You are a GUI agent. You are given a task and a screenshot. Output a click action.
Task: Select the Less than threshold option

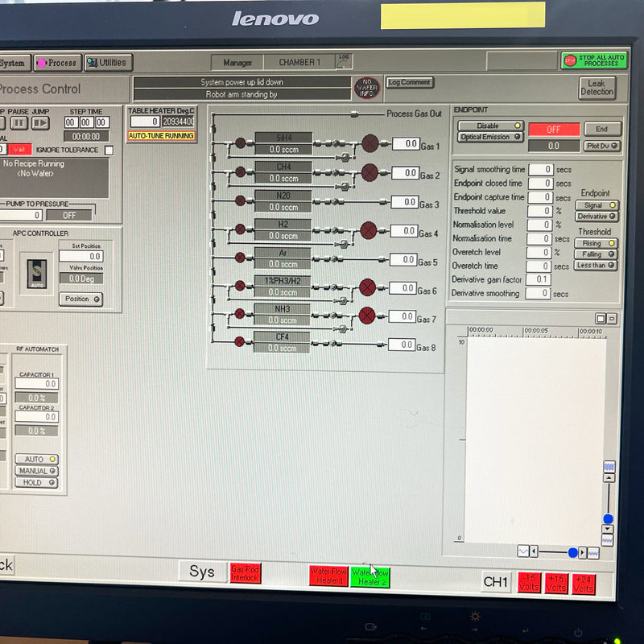596,266
